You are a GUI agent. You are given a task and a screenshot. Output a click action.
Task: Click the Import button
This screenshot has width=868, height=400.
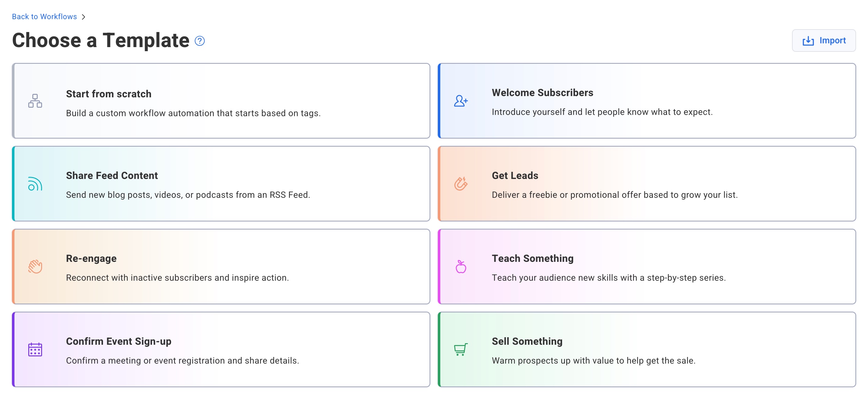[x=824, y=41]
